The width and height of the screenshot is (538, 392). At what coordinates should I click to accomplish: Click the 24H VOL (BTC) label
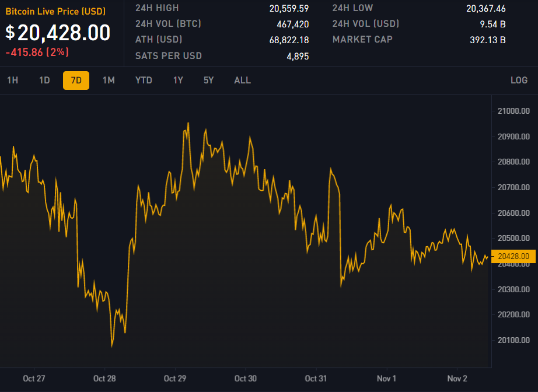168,24
